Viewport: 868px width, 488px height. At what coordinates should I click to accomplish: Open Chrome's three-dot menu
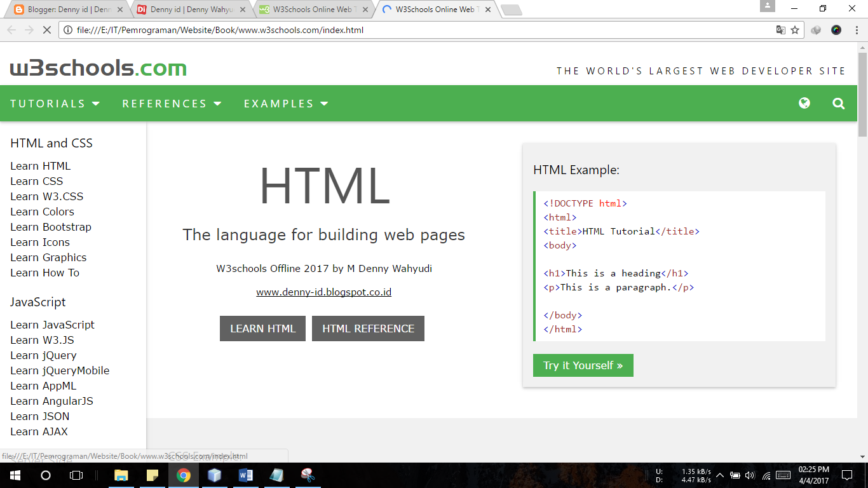855,30
